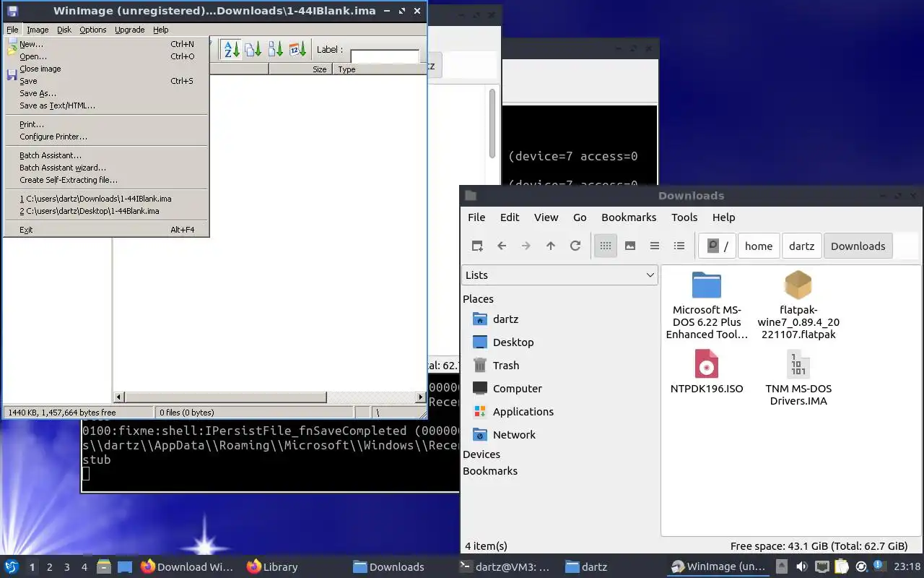Click the Size column header in WinImage
924x578 pixels.
(x=300, y=69)
